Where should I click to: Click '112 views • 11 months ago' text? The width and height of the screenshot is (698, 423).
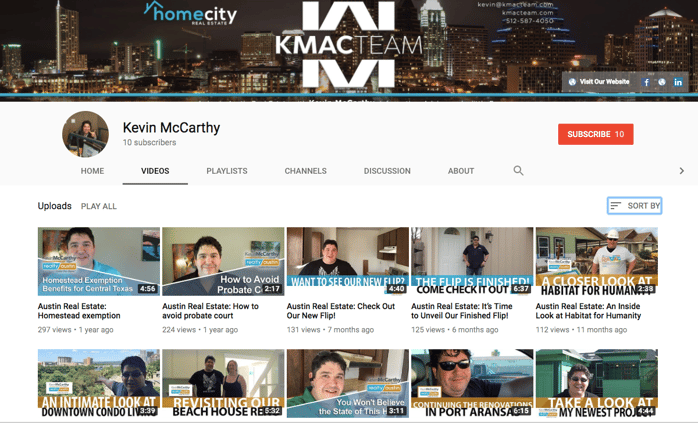(581, 330)
